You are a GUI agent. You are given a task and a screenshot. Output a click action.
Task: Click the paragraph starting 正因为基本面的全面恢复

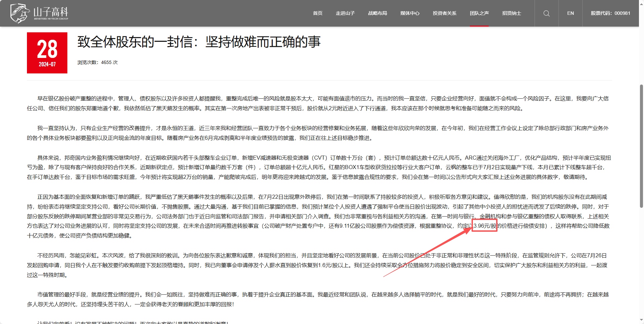pos(318,216)
